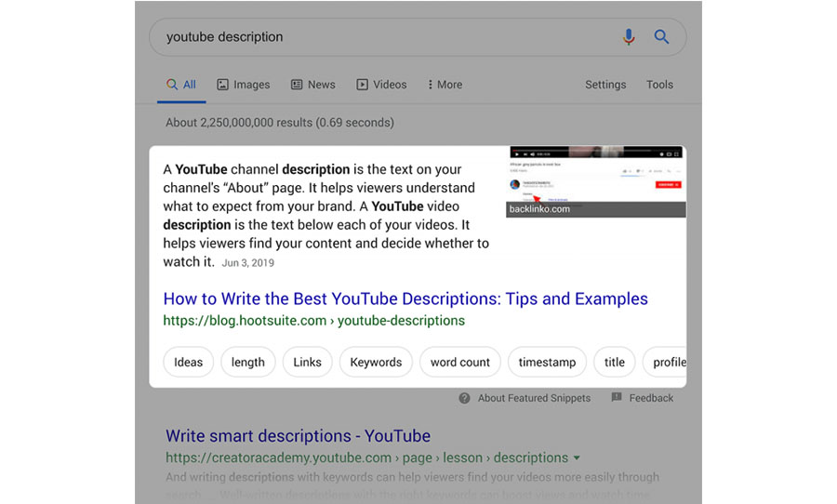
Task: Click the Images tab picture icon
Action: coord(222,85)
